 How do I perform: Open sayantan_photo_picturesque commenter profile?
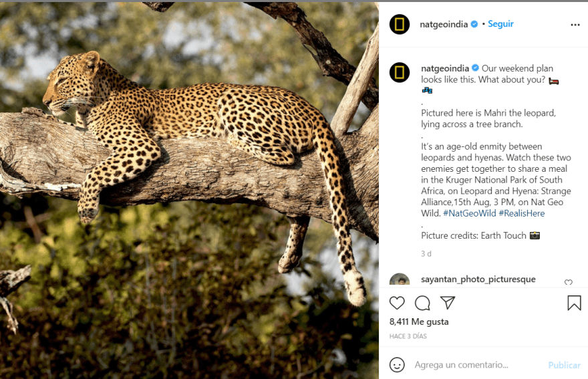coord(478,279)
